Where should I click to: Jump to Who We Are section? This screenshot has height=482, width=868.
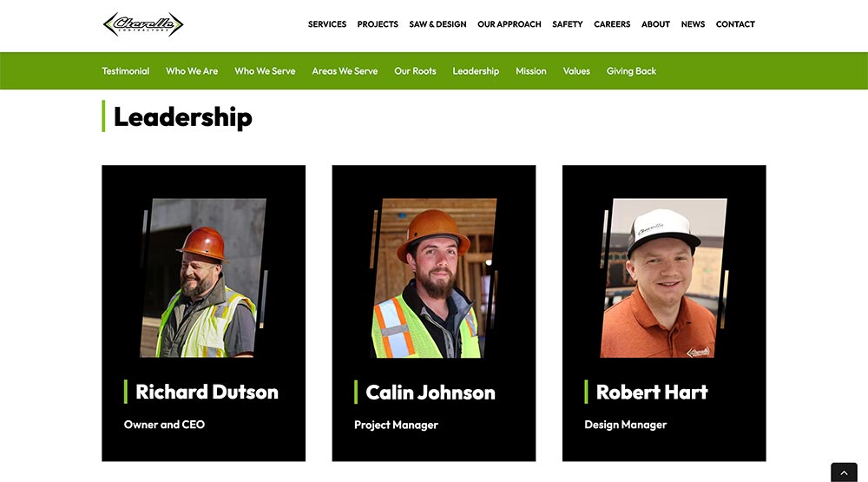pyautogui.click(x=192, y=71)
